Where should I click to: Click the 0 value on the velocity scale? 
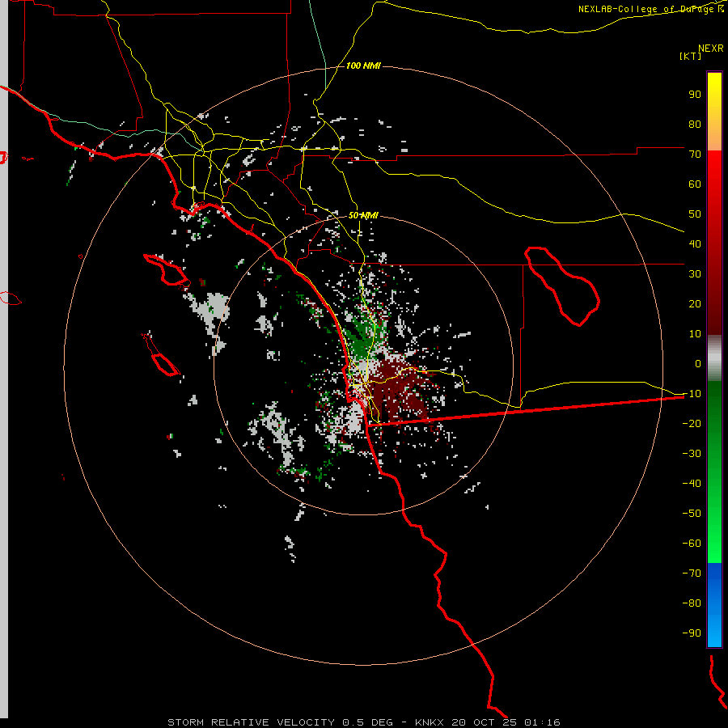pos(698,363)
